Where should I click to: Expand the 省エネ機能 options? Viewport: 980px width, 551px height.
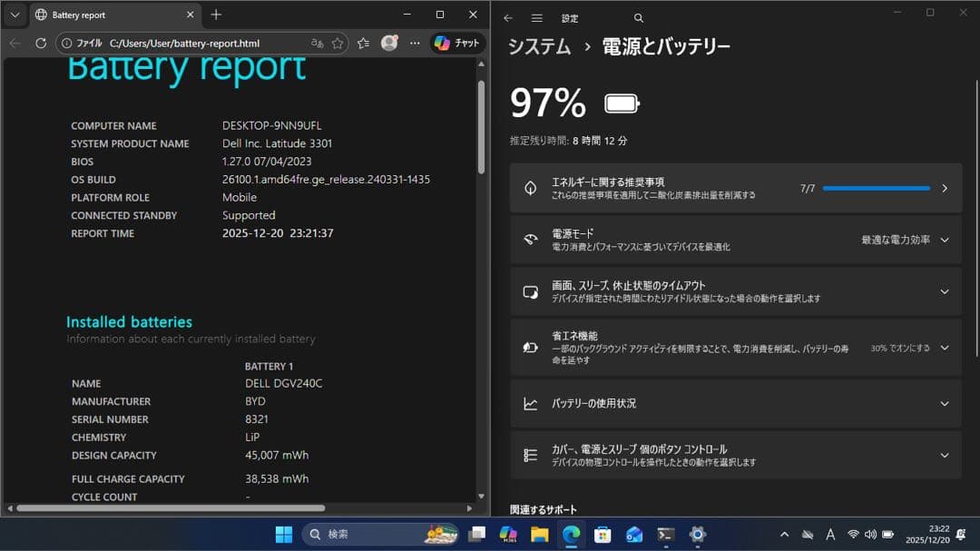[946, 347]
